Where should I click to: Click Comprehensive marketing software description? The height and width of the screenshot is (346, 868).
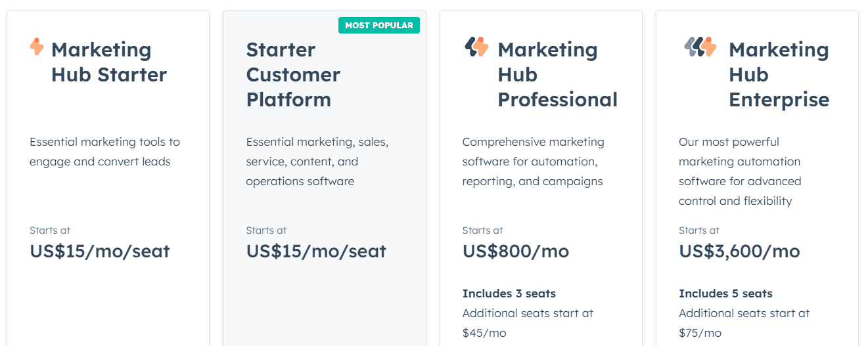click(533, 162)
